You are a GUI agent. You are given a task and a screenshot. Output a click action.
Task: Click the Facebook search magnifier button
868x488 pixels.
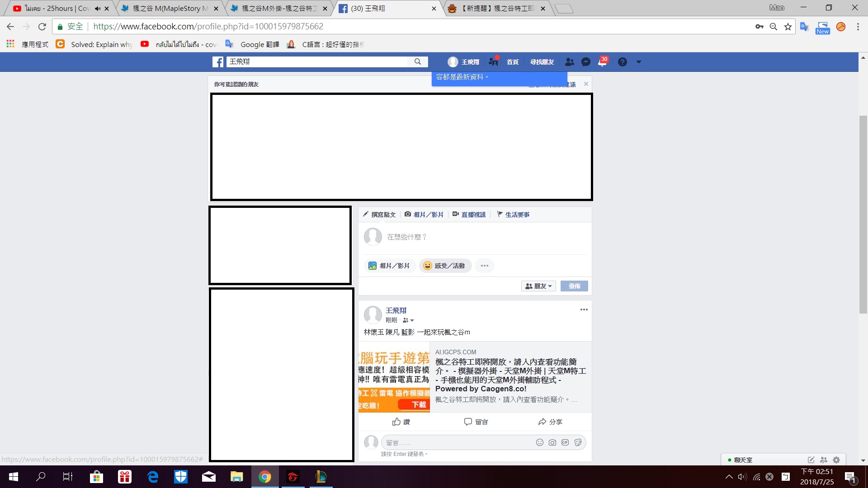tap(418, 61)
